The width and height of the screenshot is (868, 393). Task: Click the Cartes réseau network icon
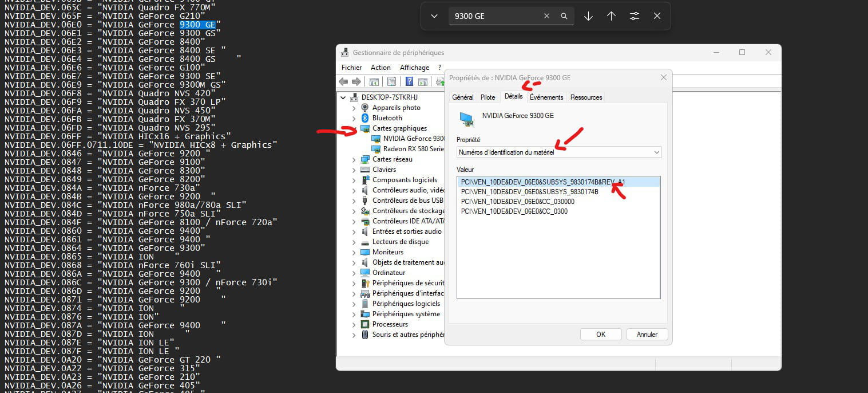[x=365, y=159]
